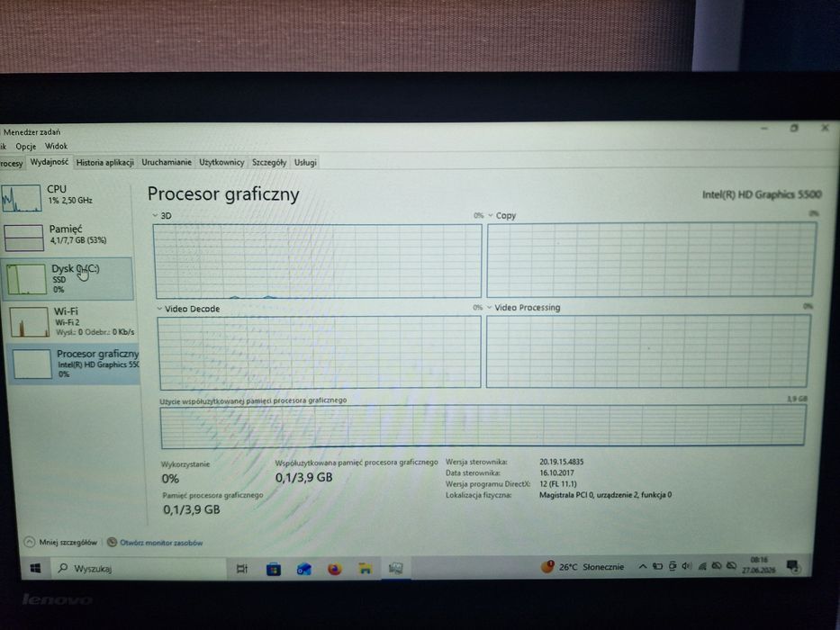This screenshot has width=840, height=630.
Task: Switch to the Usługi tab
Action: [x=305, y=162]
